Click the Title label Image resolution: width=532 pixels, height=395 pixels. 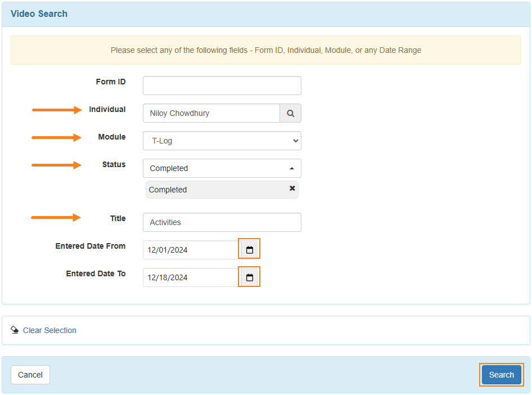click(x=118, y=218)
